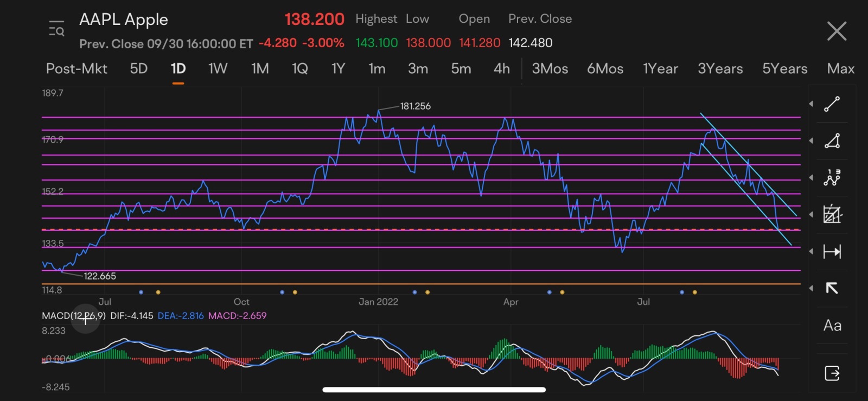Tap the -4.280 price change
This screenshot has width=868, height=401.
point(278,43)
